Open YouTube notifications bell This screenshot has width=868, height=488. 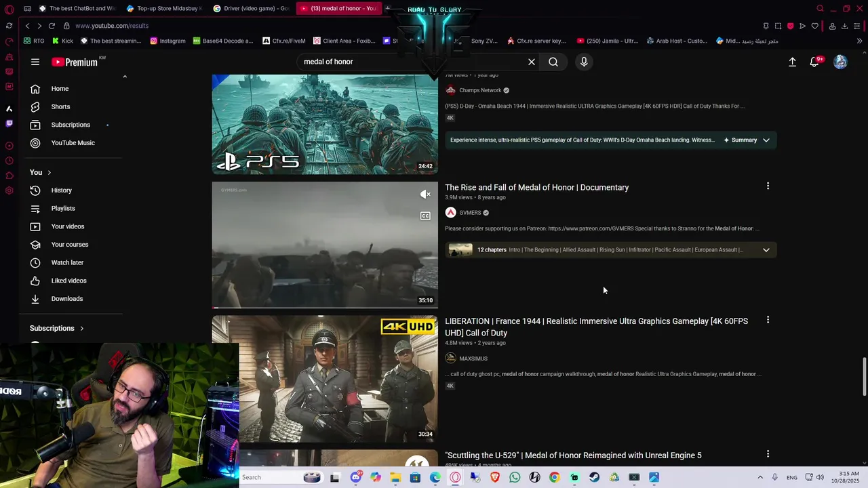click(814, 62)
